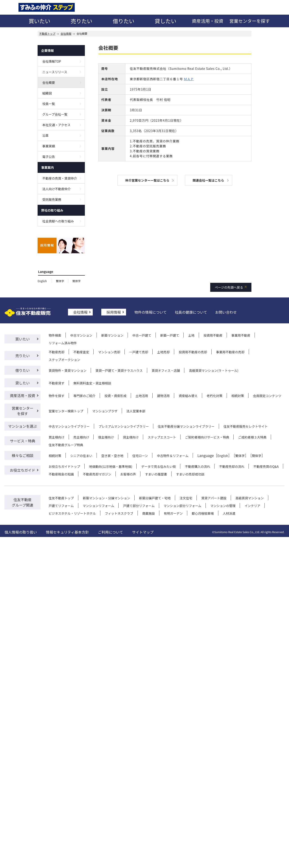Open 中古マンション in footer sitemap
The height and width of the screenshot is (868, 289).
coord(81,336)
